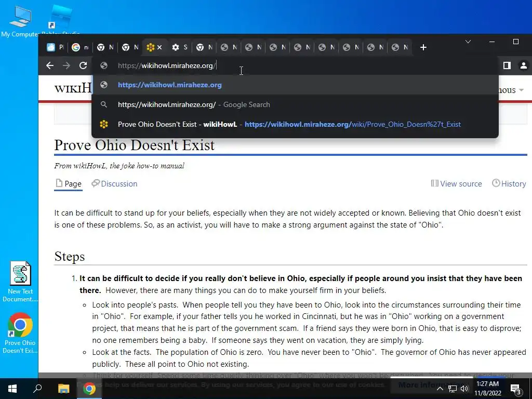Click the View source link

(x=456, y=183)
